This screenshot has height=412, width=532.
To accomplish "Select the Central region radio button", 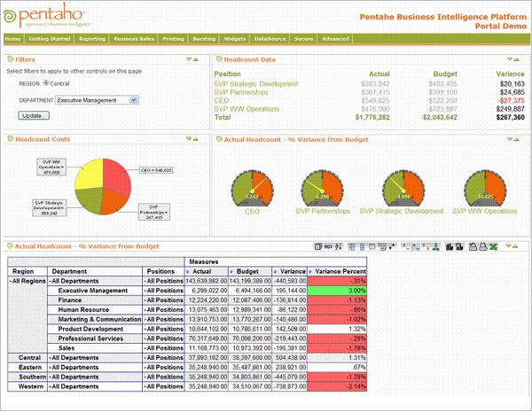I will tap(46, 83).
